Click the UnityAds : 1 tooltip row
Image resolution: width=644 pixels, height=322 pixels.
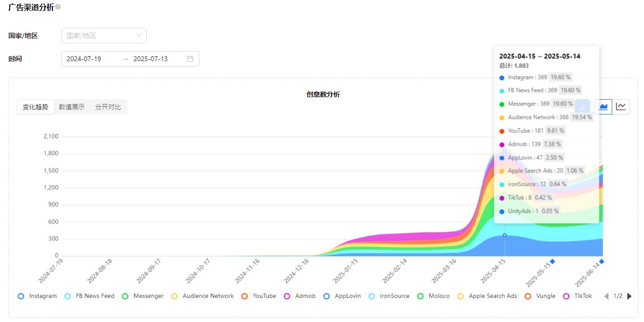(x=529, y=211)
